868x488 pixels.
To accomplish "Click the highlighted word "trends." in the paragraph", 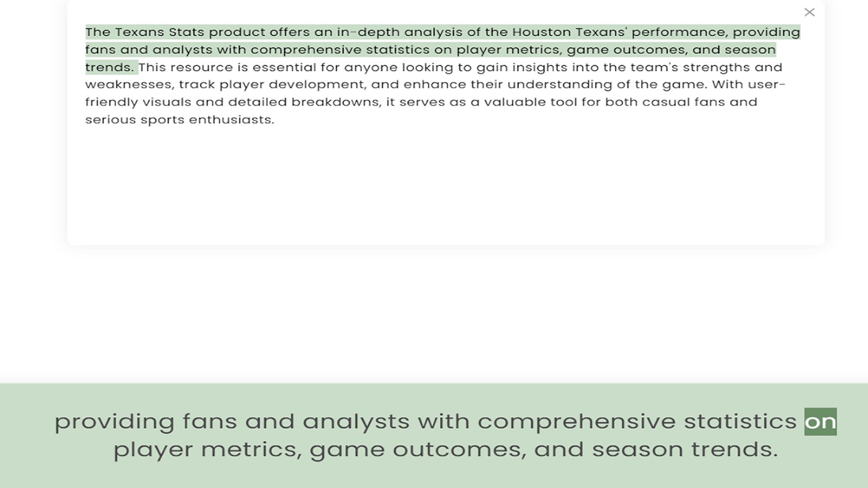I will [x=109, y=67].
